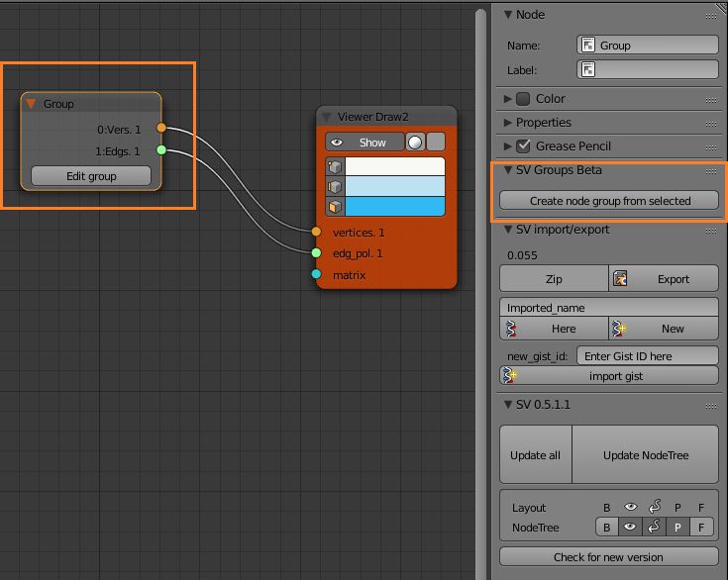Expand the Properties panel section
The height and width of the screenshot is (580, 728).
coord(508,123)
